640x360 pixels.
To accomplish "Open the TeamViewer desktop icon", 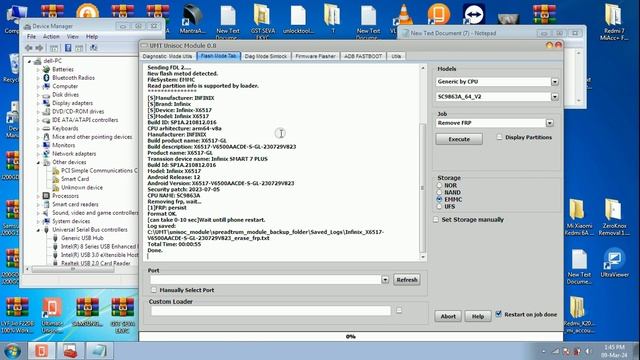I will (473, 15).
